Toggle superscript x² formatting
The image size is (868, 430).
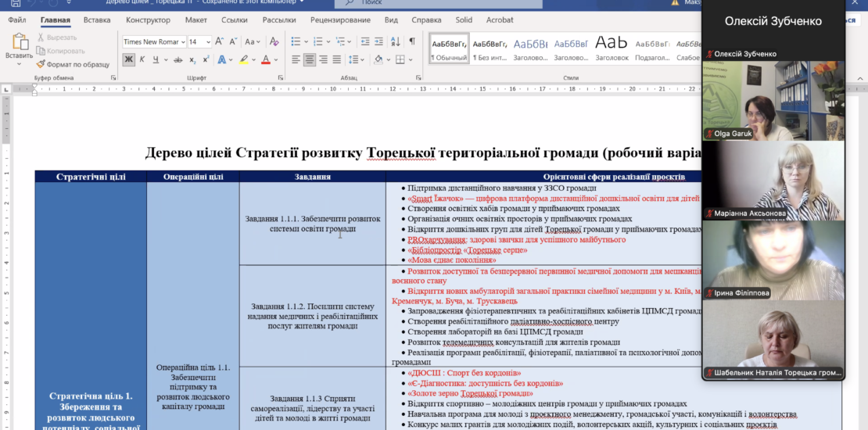(x=206, y=59)
